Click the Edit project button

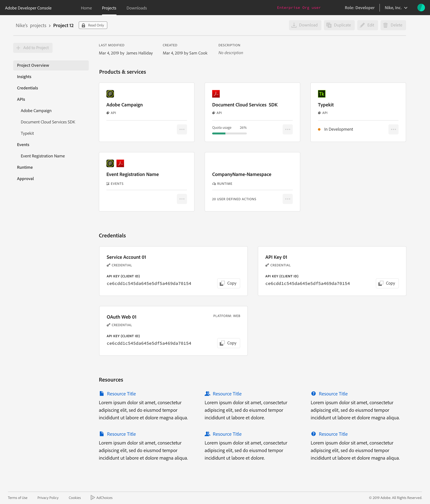(368, 25)
